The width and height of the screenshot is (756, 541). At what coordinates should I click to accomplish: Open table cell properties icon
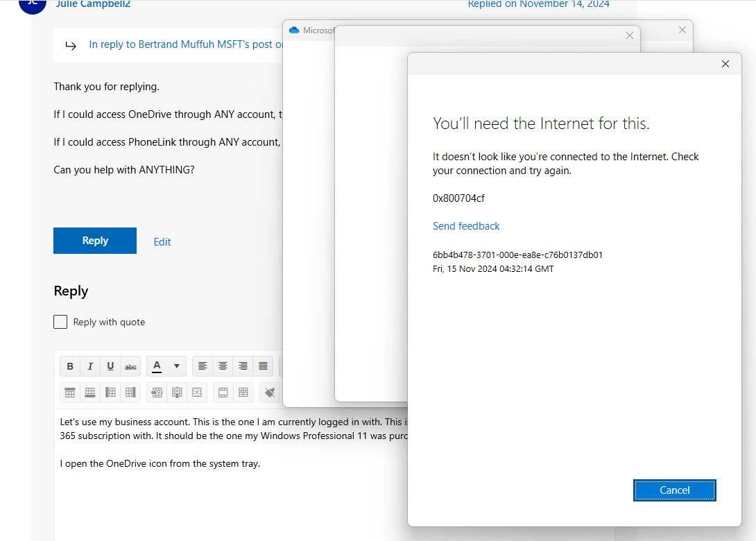(x=223, y=393)
